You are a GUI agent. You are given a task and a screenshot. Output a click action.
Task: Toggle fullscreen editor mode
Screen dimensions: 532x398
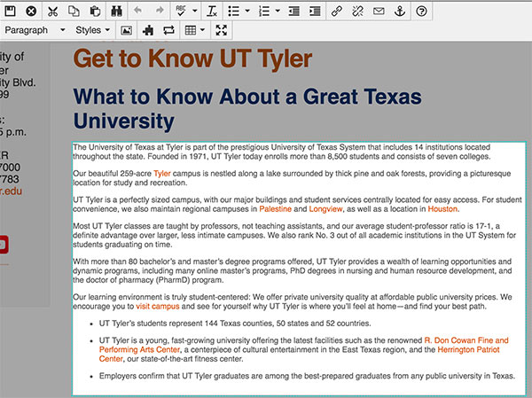(221, 30)
